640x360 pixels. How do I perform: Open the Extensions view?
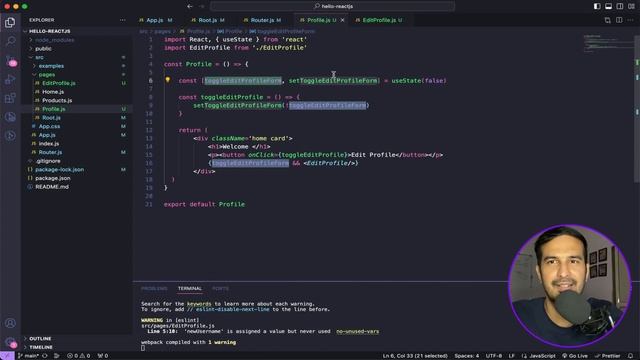10,98
